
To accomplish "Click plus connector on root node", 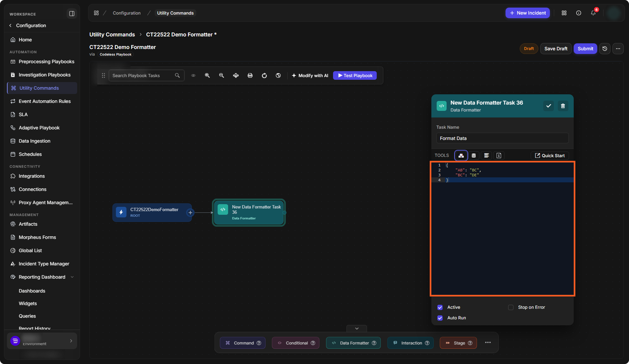I will (x=190, y=213).
